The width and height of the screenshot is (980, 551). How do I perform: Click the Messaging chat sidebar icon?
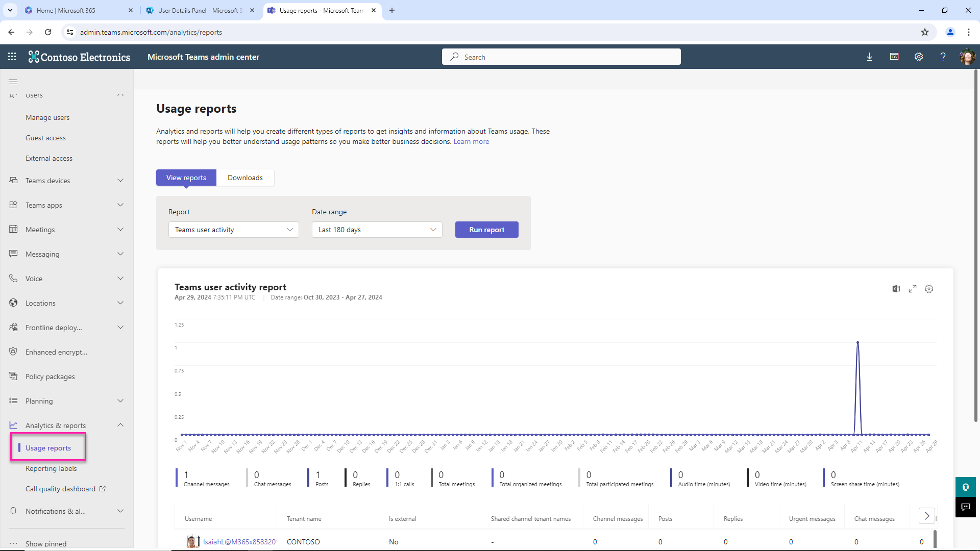(13, 254)
